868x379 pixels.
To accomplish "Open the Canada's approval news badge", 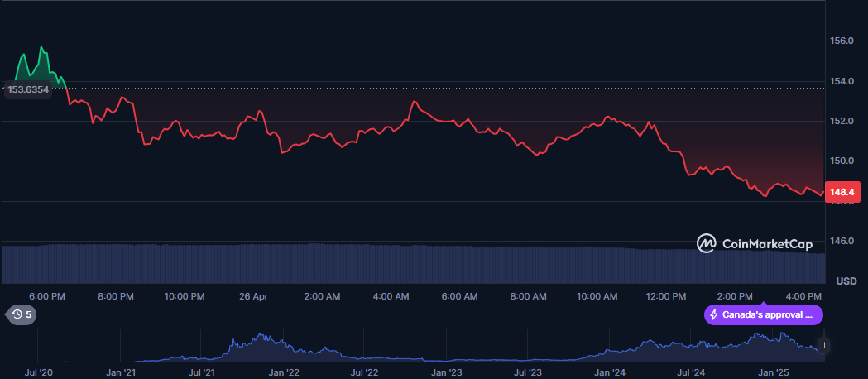I will (764, 314).
